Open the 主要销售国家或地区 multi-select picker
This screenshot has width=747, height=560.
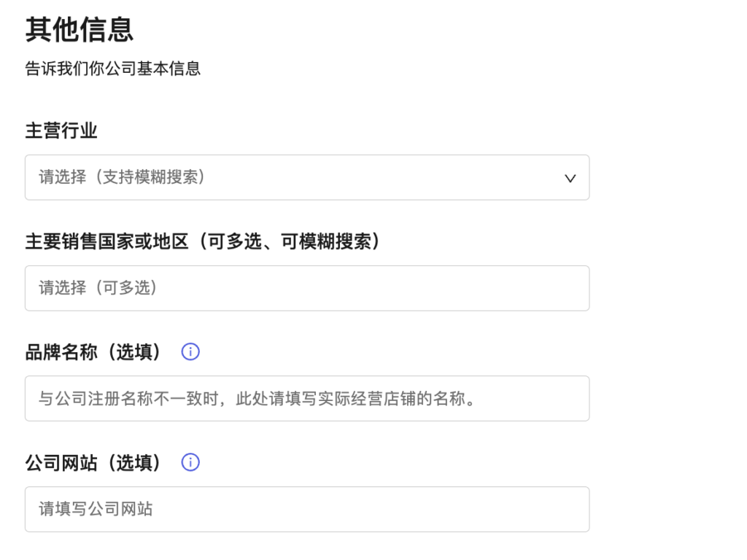(306, 288)
